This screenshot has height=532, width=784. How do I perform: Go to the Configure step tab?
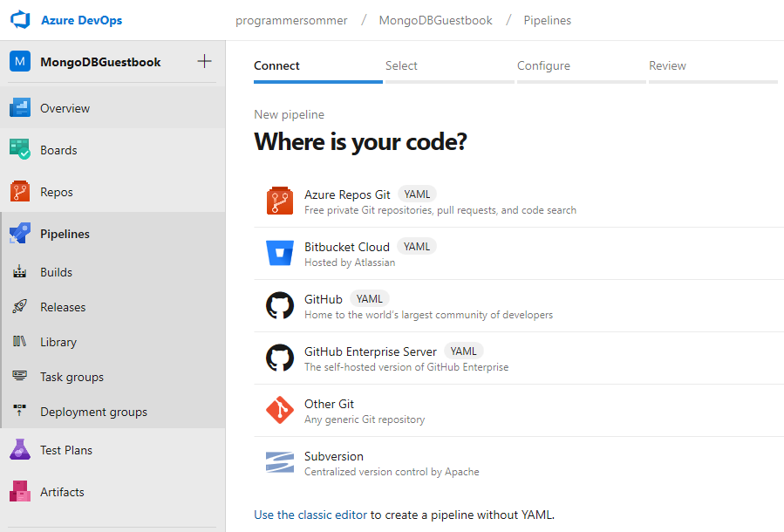[x=543, y=66]
